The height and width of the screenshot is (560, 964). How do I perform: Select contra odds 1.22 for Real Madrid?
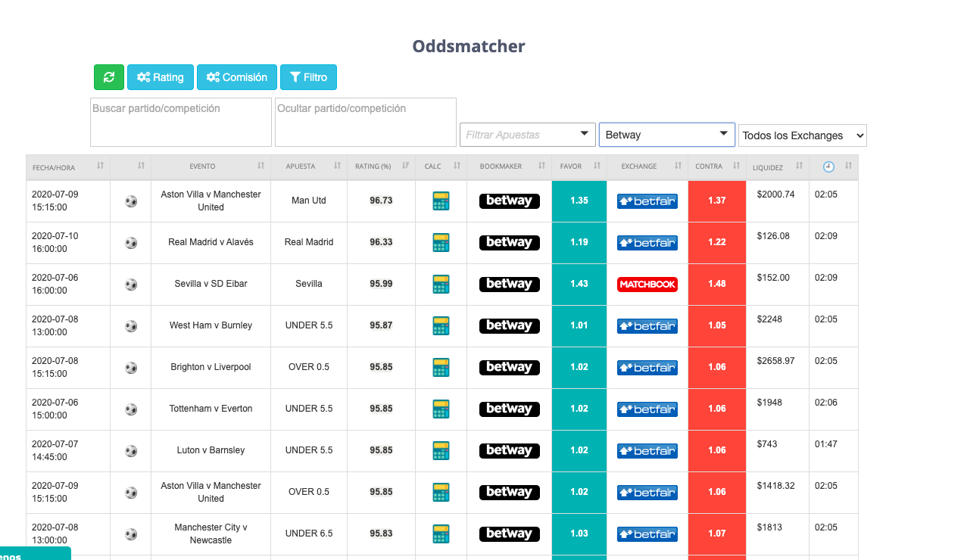717,243
